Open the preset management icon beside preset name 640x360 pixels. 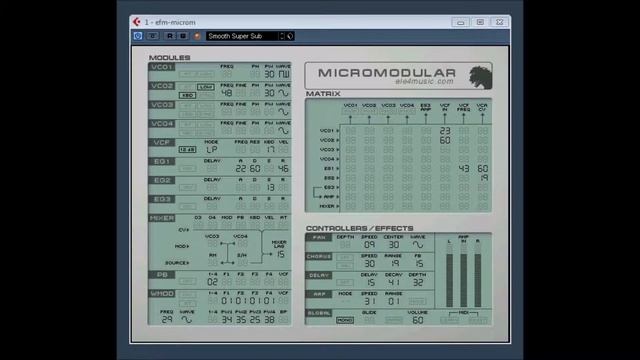point(290,36)
